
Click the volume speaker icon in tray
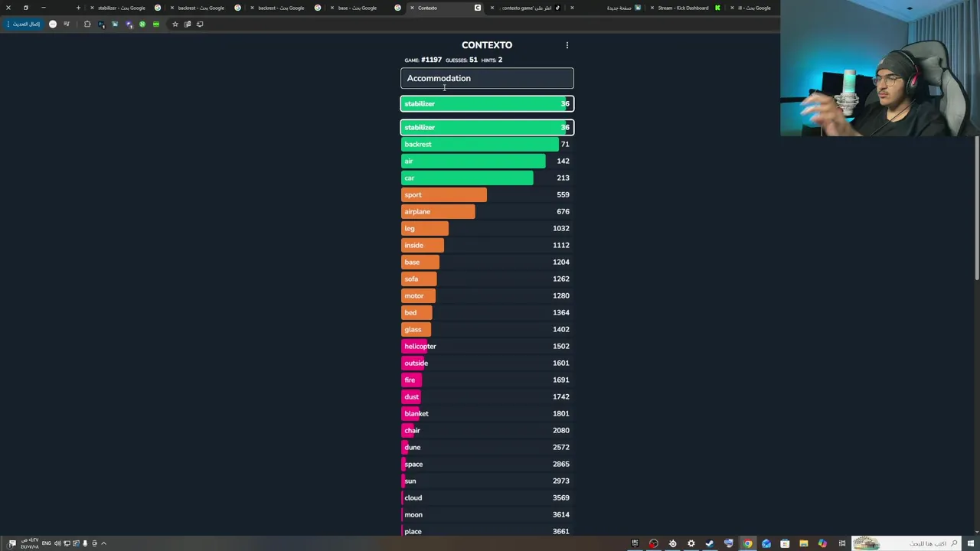click(57, 543)
